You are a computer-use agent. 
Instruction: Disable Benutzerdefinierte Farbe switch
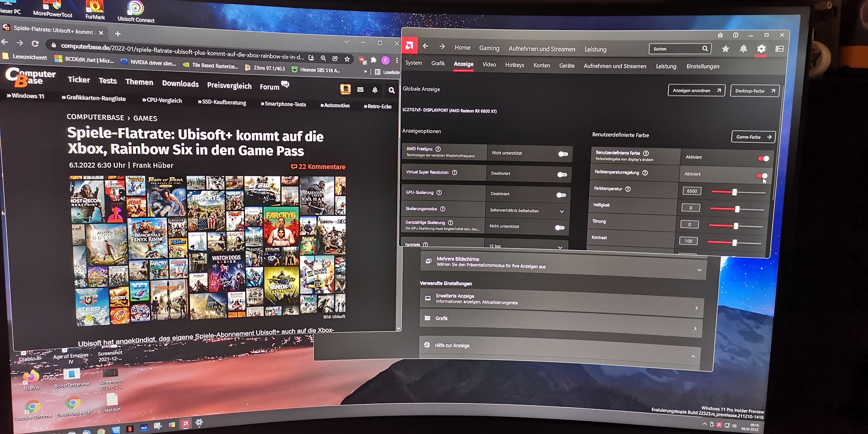(763, 159)
